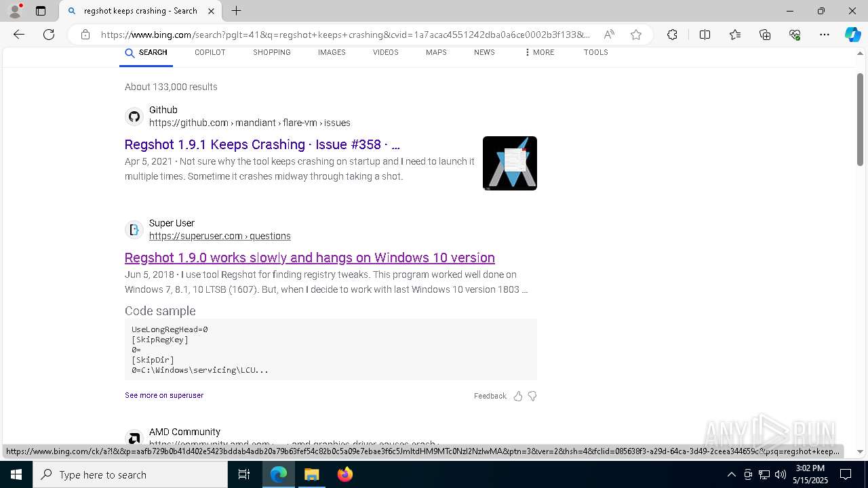This screenshot has height=488, width=868.
Task: Expand the MORE dropdown
Action: [x=539, y=53]
